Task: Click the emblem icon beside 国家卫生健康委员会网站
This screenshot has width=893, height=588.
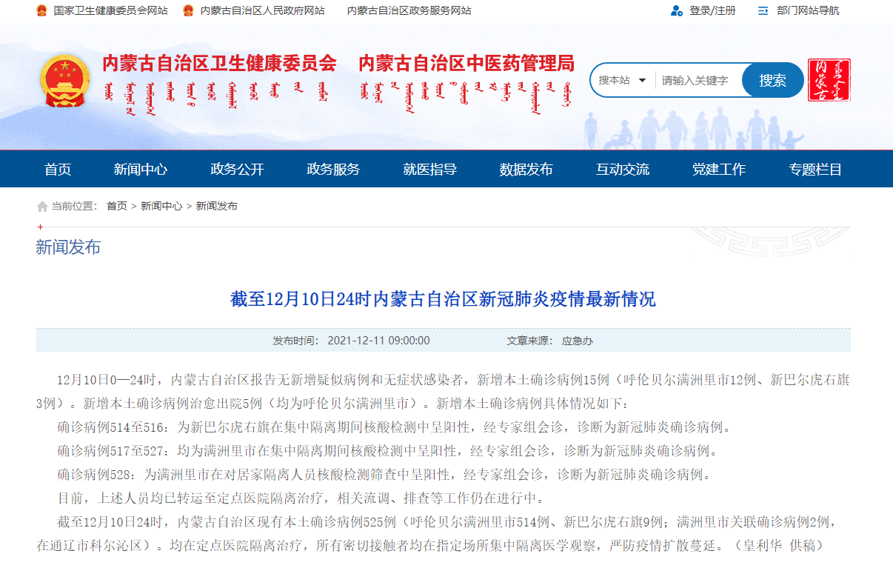Action: coord(41,10)
